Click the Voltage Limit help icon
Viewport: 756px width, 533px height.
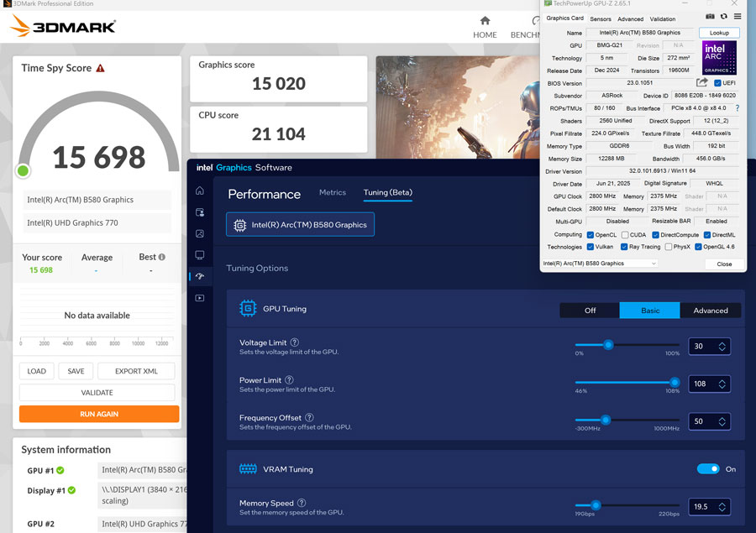click(x=295, y=342)
